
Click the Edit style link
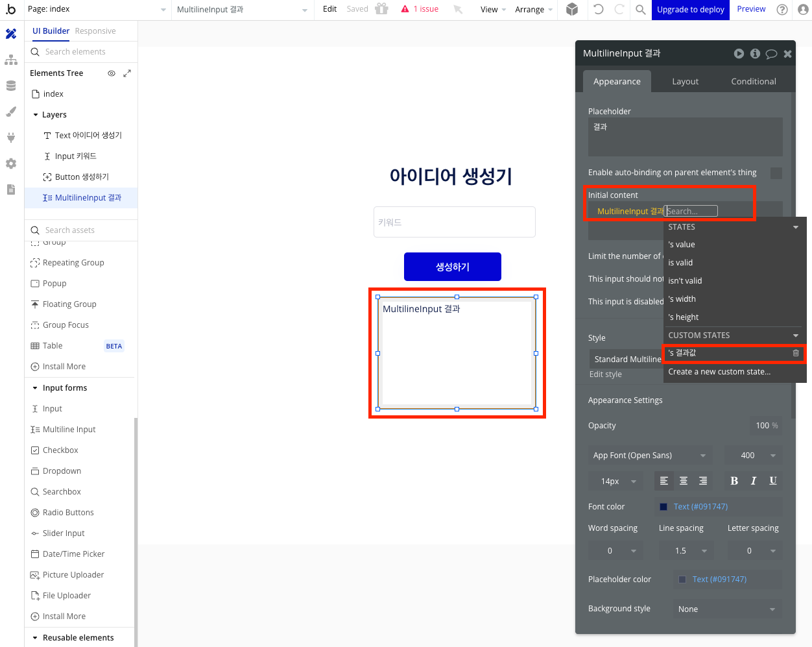point(606,374)
